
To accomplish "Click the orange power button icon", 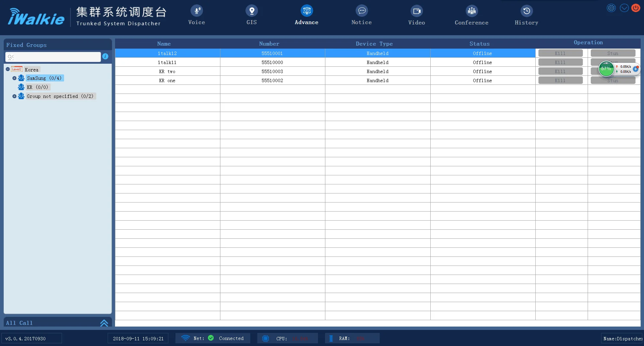I will pyautogui.click(x=636, y=8).
